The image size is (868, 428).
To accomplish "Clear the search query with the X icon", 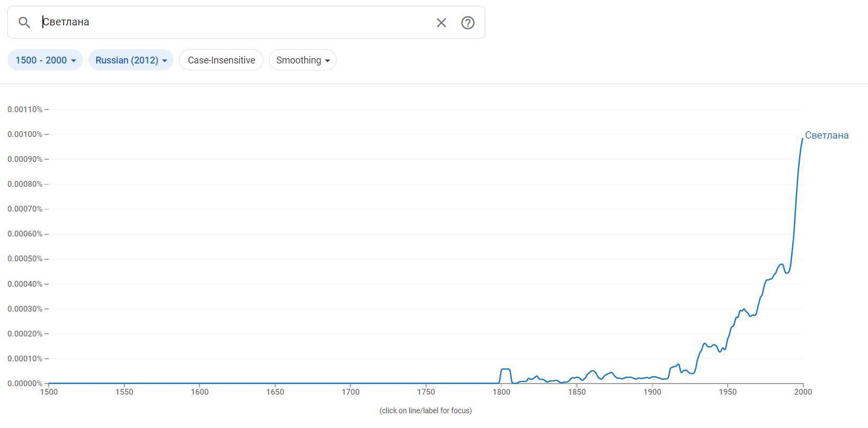I will point(441,23).
